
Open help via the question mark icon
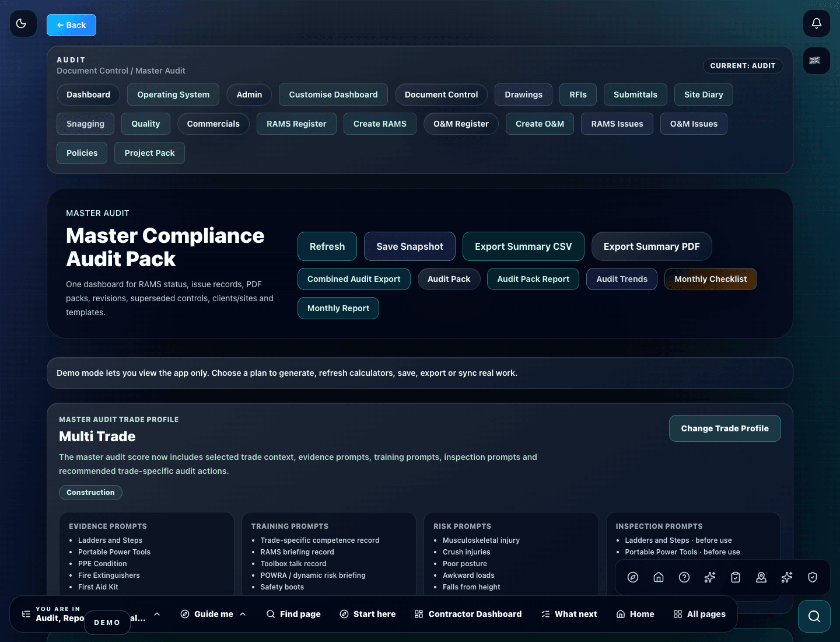684,577
